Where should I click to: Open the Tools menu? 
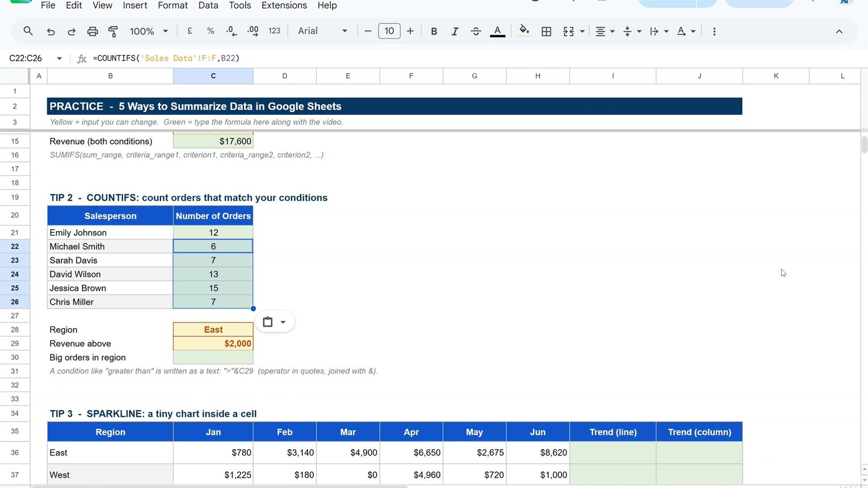[240, 5]
